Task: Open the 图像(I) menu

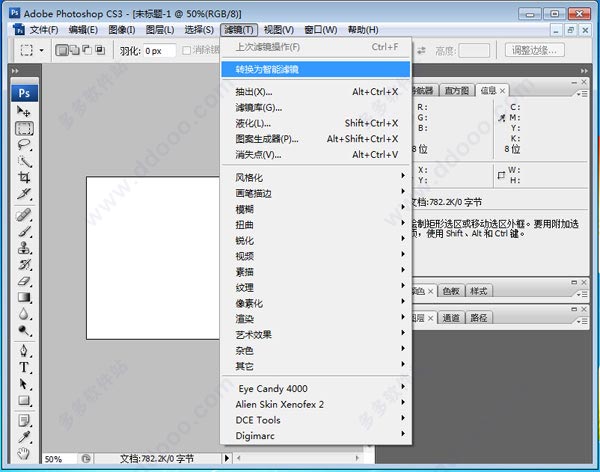Action: [x=122, y=30]
